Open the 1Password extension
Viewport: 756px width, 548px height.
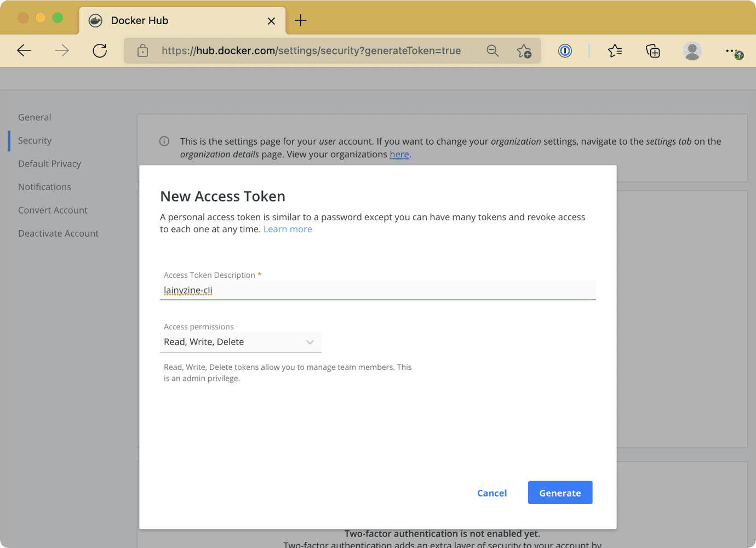click(565, 51)
